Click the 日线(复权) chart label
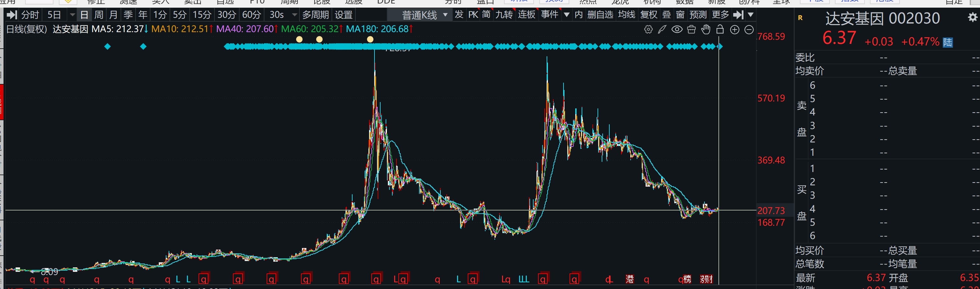Screen dimensions: 980x289 pyautogui.click(x=27, y=29)
